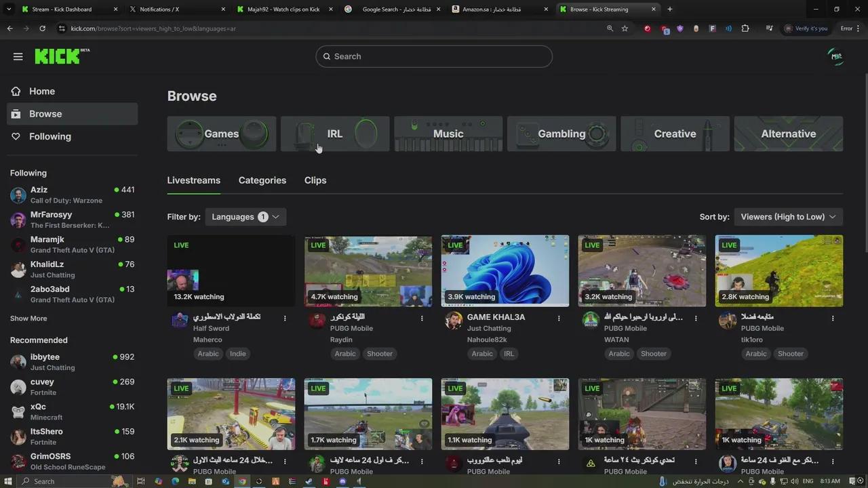The height and width of the screenshot is (488, 868).
Task: Click Shooter tag under Raydin
Action: point(380,354)
